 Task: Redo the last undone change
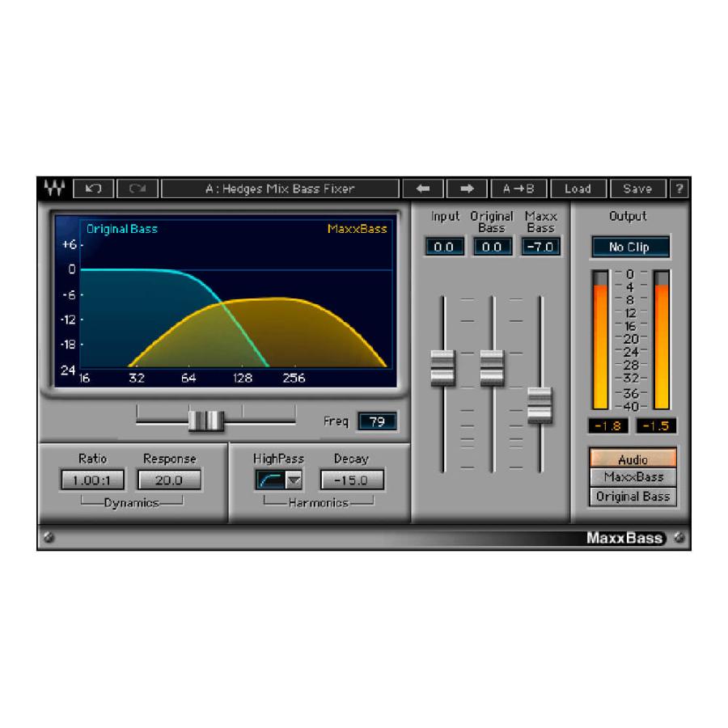(138, 188)
